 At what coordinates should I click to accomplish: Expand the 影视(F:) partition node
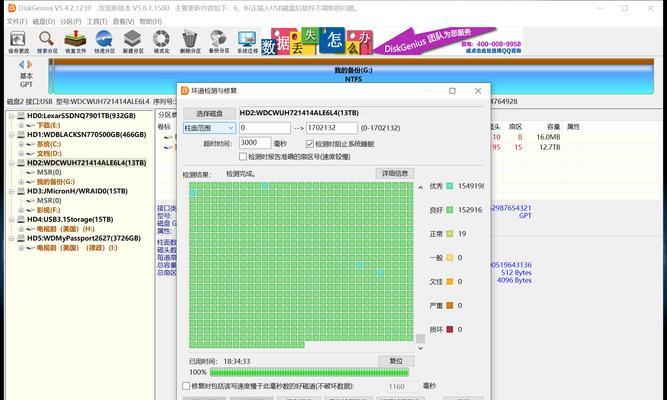click(21, 210)
